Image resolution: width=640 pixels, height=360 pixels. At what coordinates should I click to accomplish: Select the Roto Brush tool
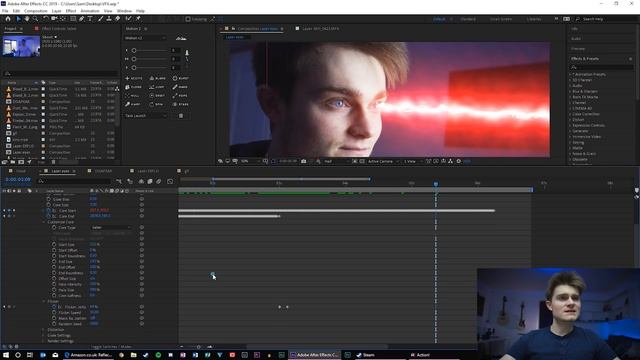point(129,19)
